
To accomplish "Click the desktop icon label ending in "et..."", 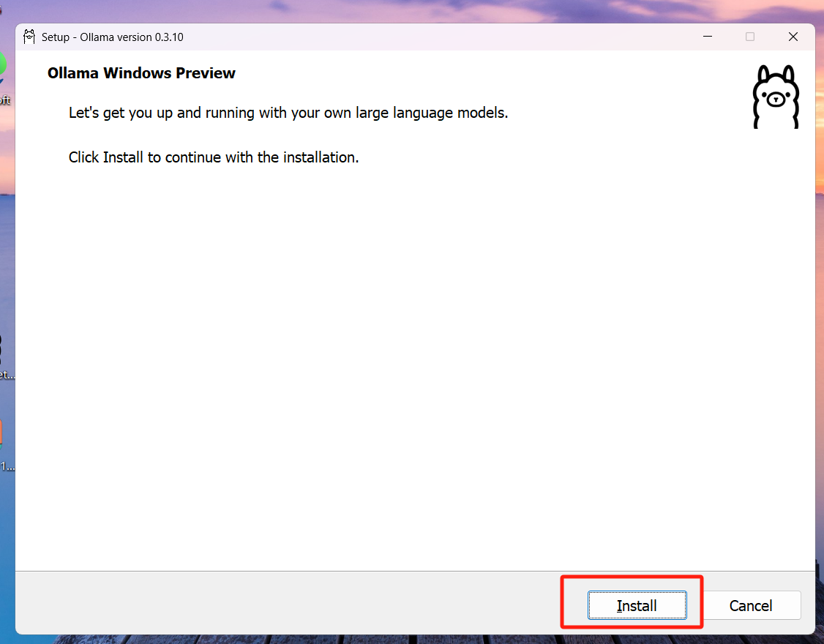I will click(x=7, y=375).
